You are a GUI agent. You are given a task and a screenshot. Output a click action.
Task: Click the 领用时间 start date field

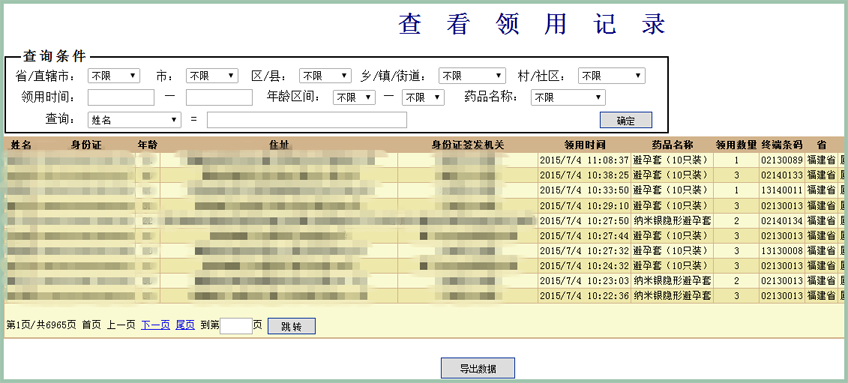[121, 97]
